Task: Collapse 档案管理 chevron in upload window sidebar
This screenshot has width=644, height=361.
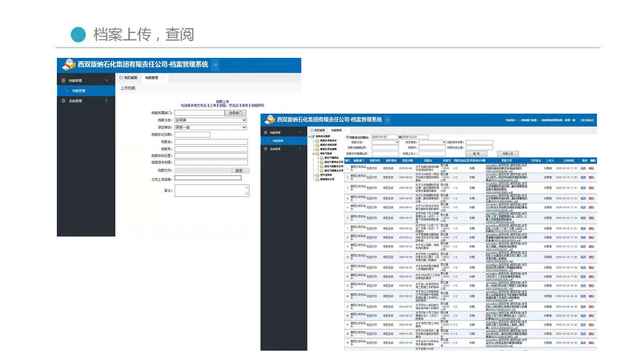Action: (106, 81)
